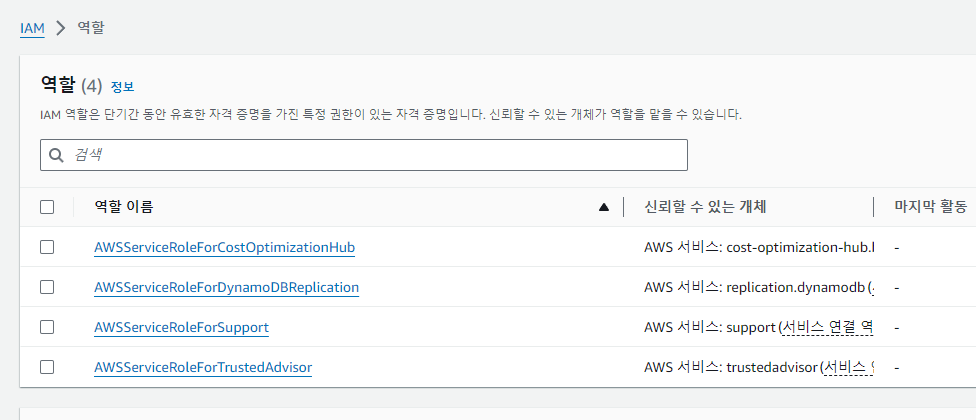The width and height of the screenshot is (976, 420).
Task: Open the AWSServiceRoleForTrustedAdvisor role
Action: pos(203,368)
